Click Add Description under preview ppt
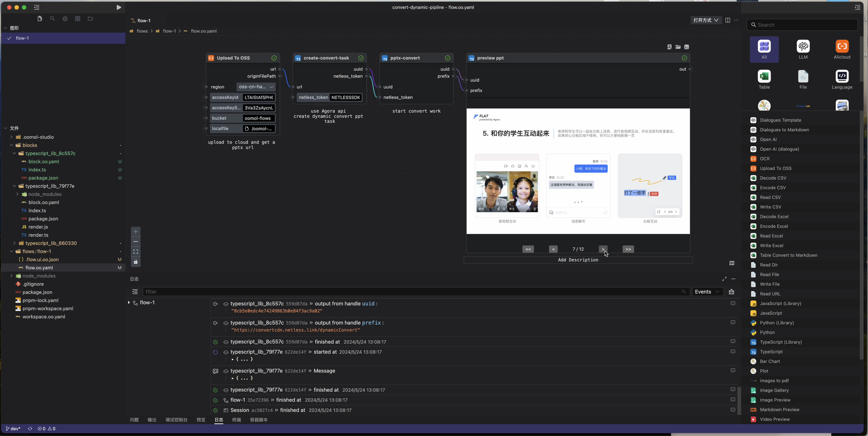Image resolution: width=868 pixels, height=436 pixels. (578, 260)
